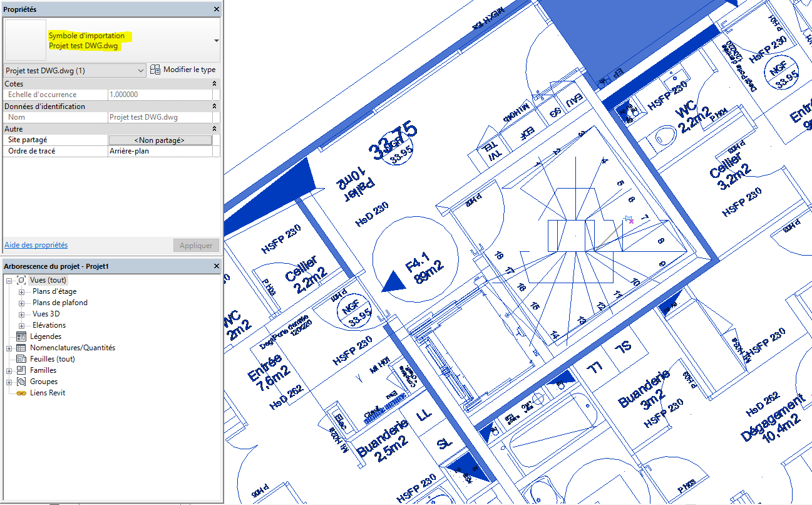Collapse the Données d'identification section
Viewport: 812px width, 505px height.
(215, 107)
